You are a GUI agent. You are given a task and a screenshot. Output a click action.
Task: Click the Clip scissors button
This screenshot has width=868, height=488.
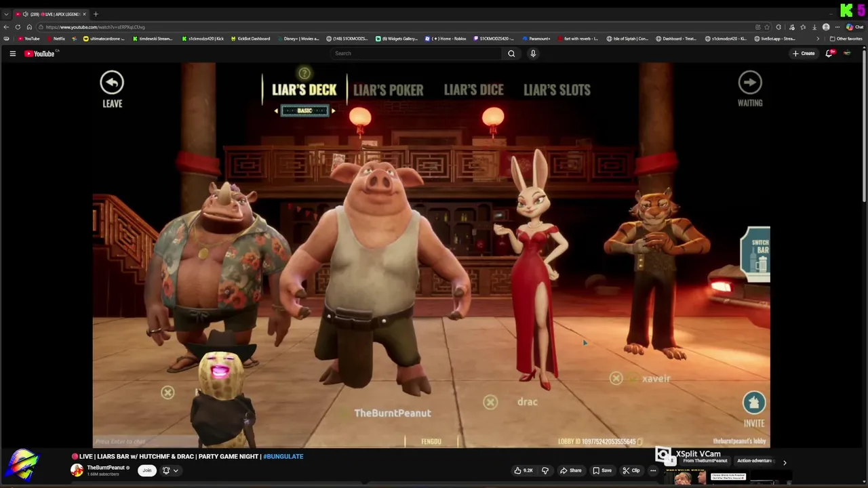coord(631,470)
